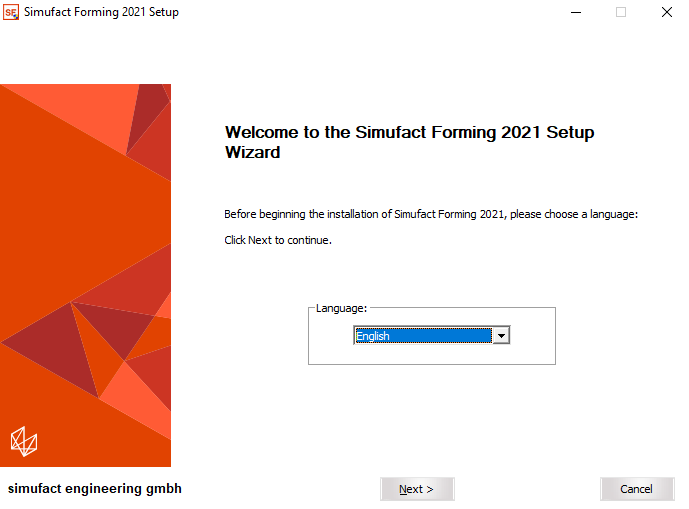Click the 'Before beginning the installation' sentence
This screenshot has width=689, height=509.
[431, 214]
